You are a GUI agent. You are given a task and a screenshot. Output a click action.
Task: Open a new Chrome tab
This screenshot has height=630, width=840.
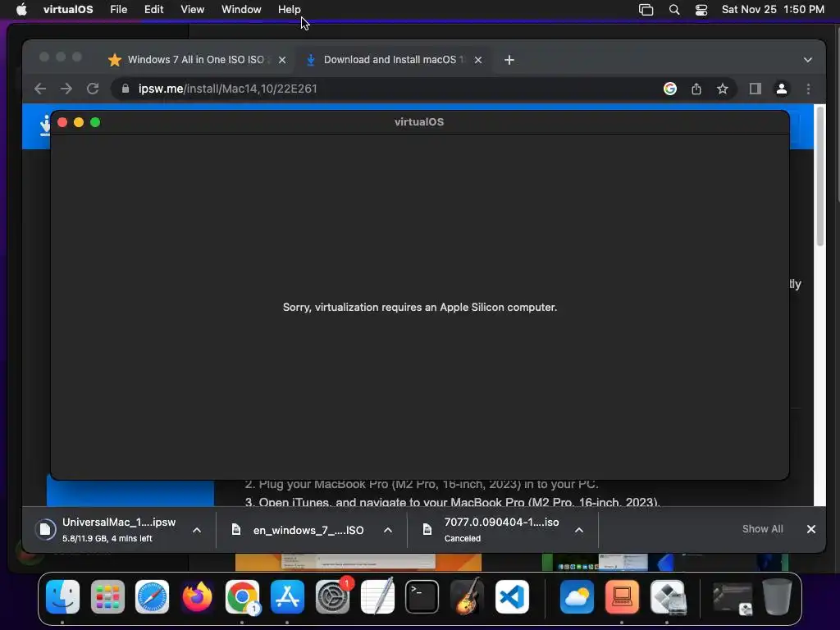click(509, 60)
